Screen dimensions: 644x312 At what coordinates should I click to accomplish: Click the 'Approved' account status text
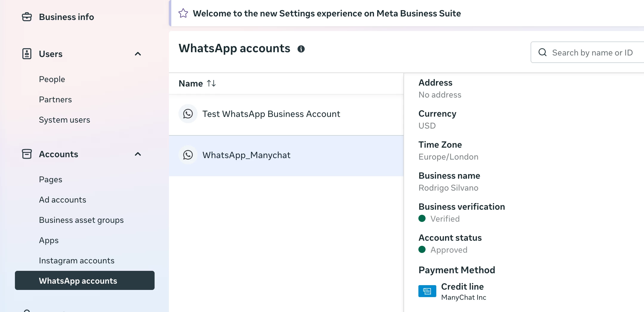tap(449, 250)
